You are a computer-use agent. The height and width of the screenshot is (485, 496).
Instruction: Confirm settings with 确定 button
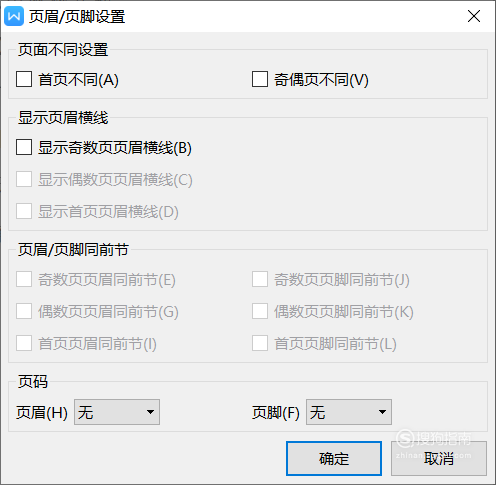click(334, 459)
